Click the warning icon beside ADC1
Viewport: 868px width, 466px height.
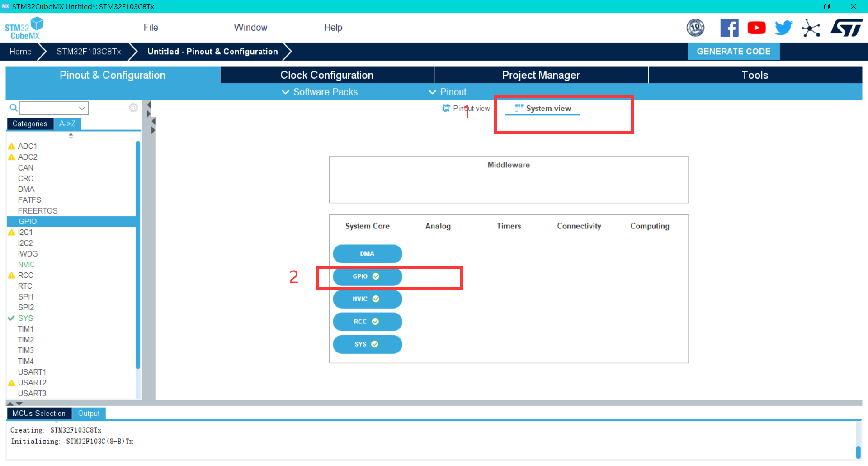(12, 146)
